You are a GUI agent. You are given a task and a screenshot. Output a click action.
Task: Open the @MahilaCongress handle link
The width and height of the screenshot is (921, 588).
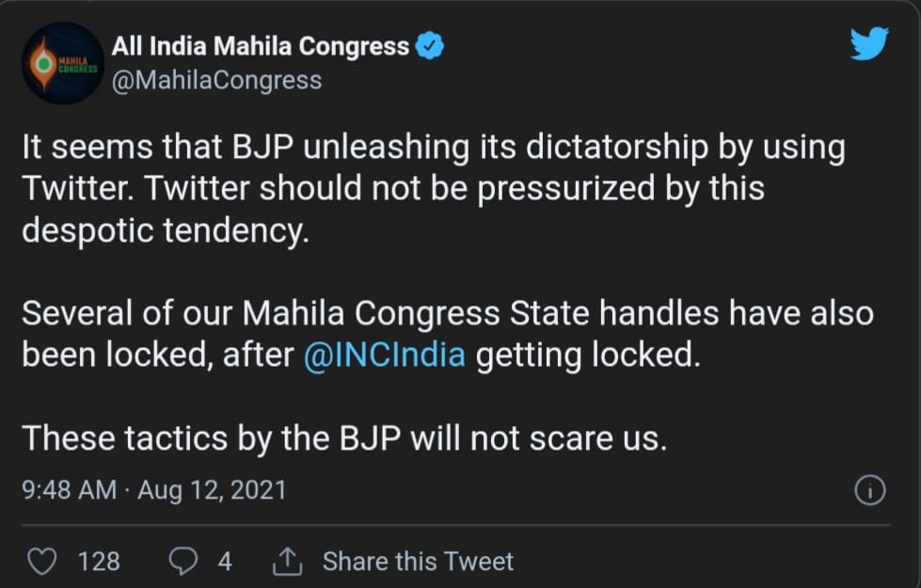point(216,81)
